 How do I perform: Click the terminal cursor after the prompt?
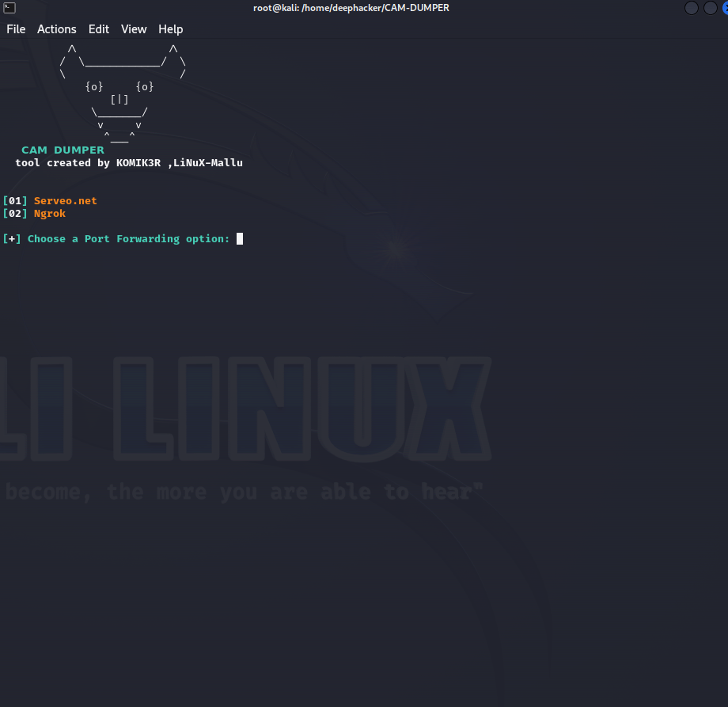click(240, 239)
